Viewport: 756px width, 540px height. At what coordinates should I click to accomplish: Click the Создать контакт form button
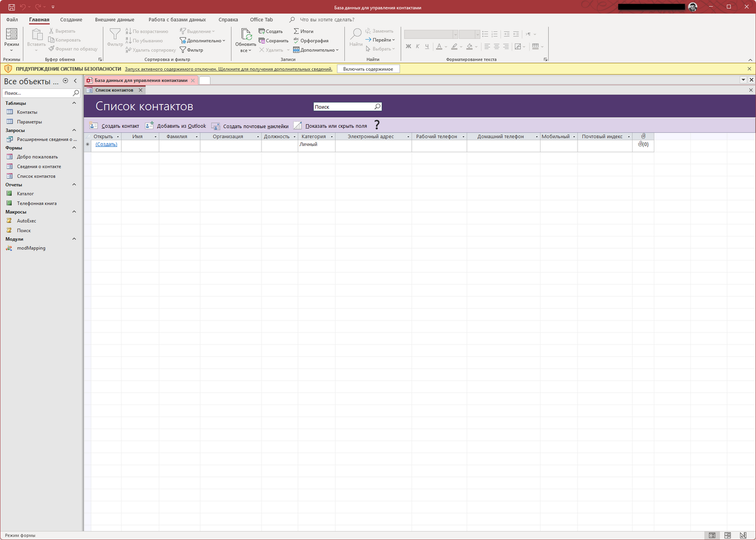click(114, 126)
